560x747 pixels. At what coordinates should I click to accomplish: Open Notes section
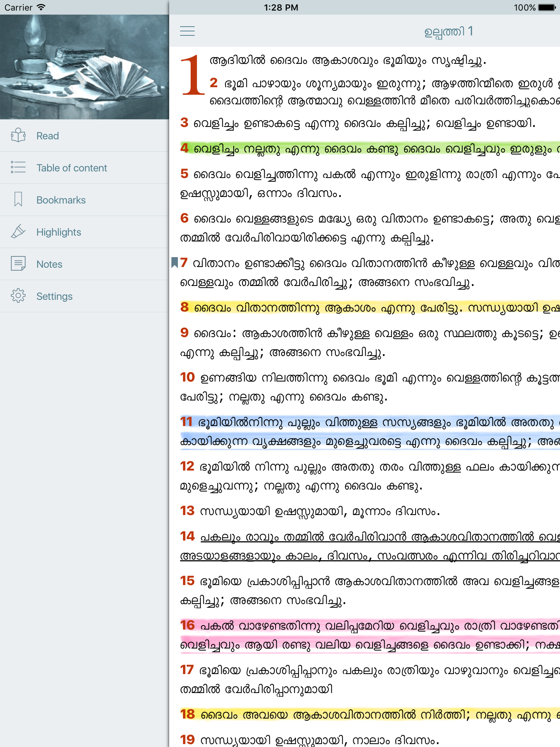tap(85, 264)
